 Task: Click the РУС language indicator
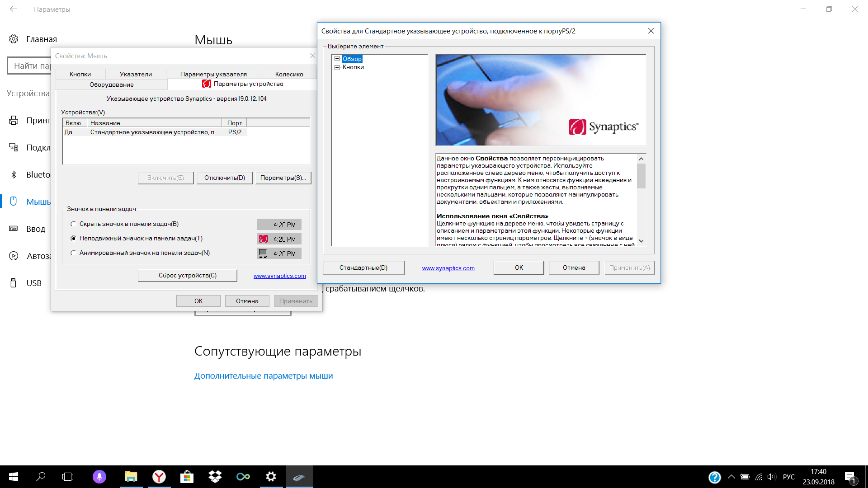coord(789,477)
